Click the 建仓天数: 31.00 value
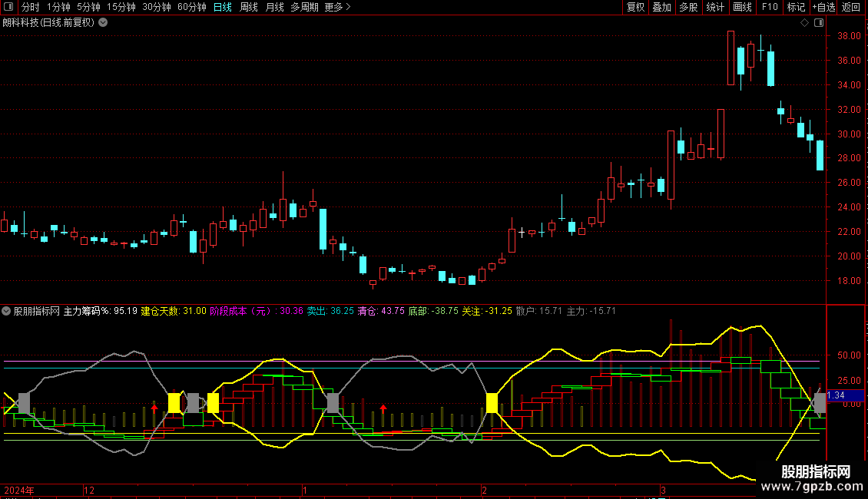Screen dimensions: 868x499 click(174, 311)
